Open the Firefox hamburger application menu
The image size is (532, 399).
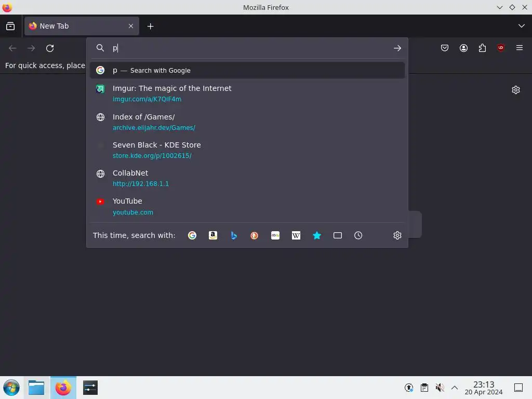[520, 48]
